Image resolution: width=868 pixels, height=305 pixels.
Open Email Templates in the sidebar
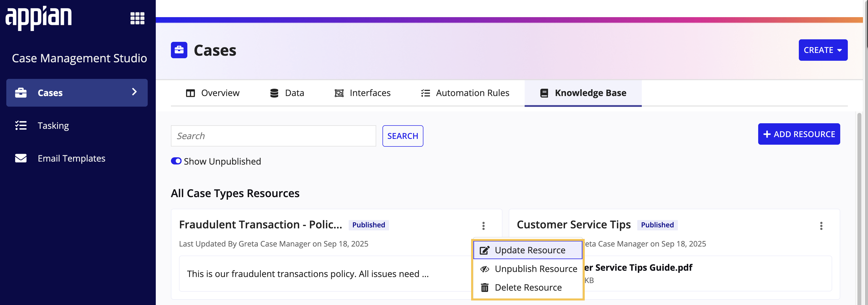tap(77, 158)
